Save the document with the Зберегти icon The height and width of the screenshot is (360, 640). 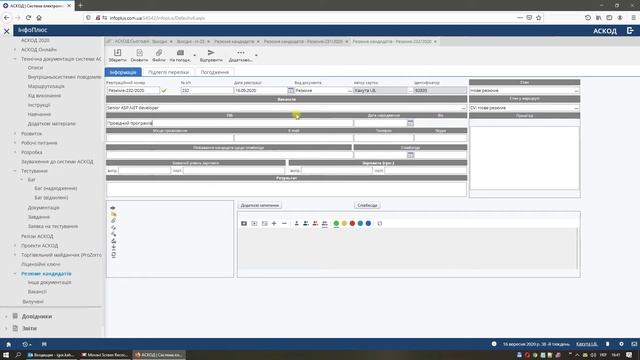(x=118, y=53)
